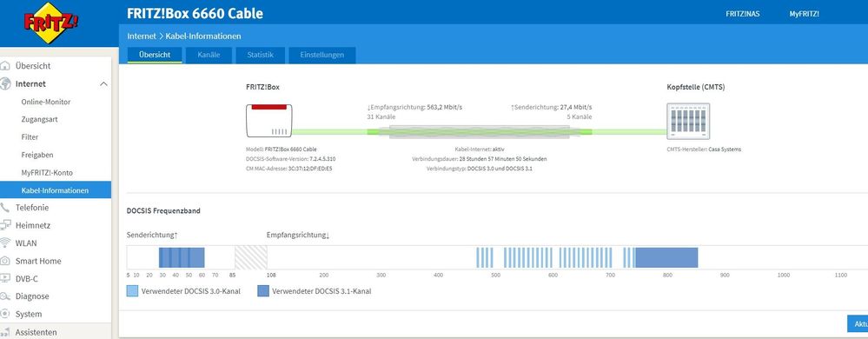Click the Aktualisieren button at bottom right

coord(858,324)
